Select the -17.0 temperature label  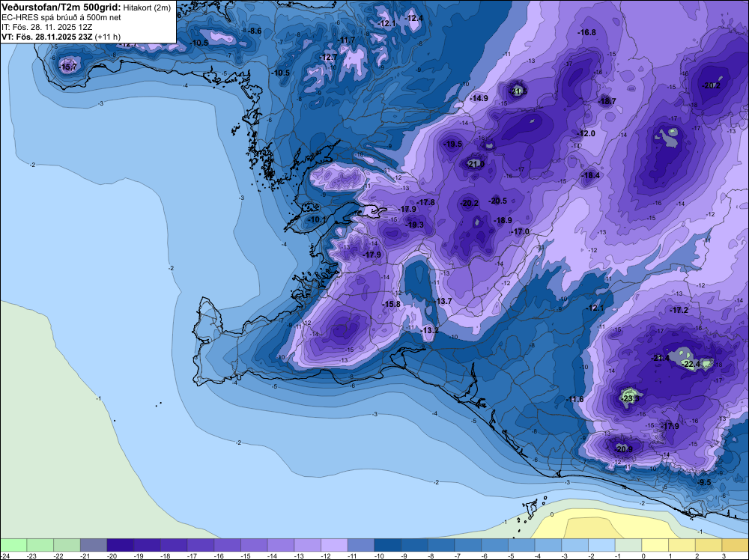click(521, 231)
